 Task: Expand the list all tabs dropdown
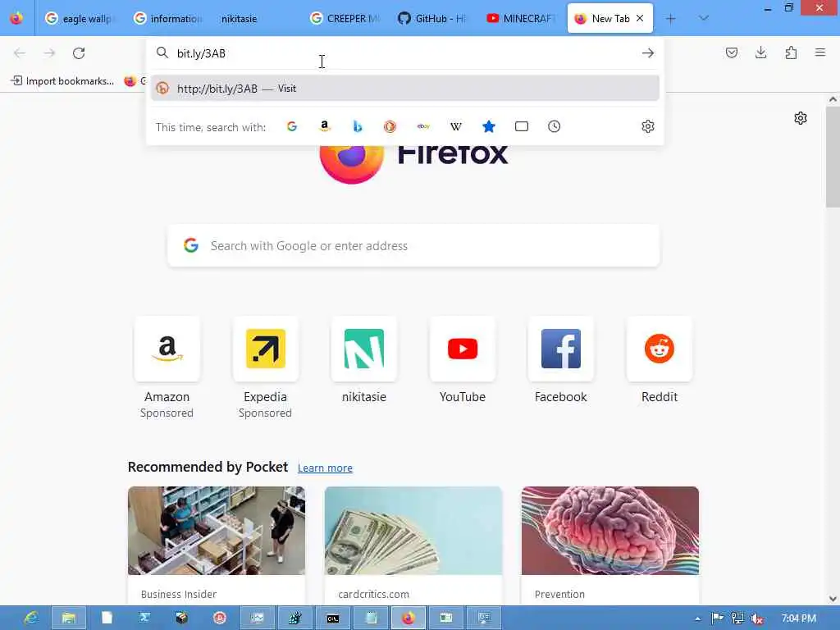tap(704, 18)
